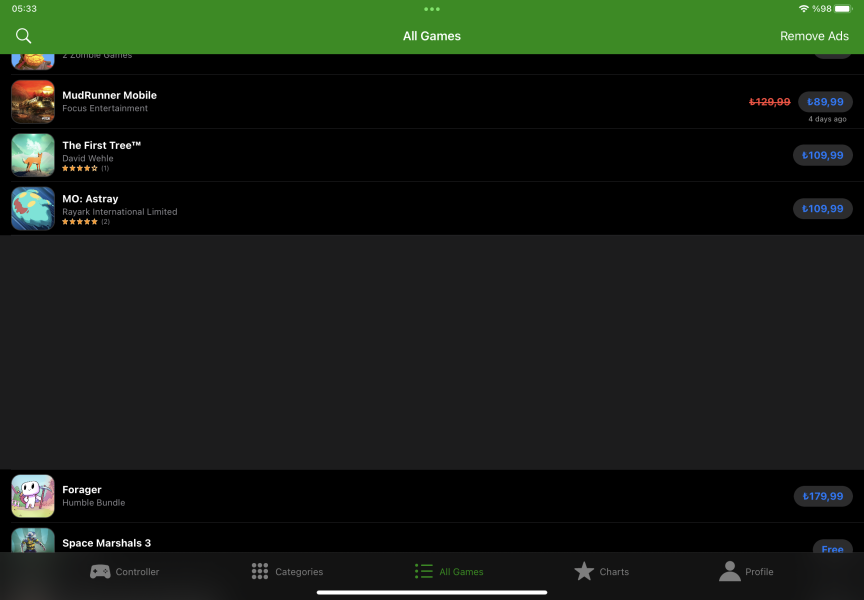864x600 pixels.
Task: Open Forager app icon
Action: (33, 496)
